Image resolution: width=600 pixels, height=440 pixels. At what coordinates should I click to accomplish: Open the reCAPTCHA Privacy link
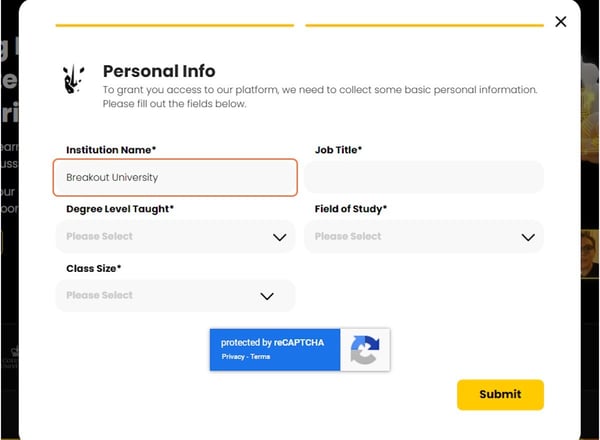pos(233,357)
